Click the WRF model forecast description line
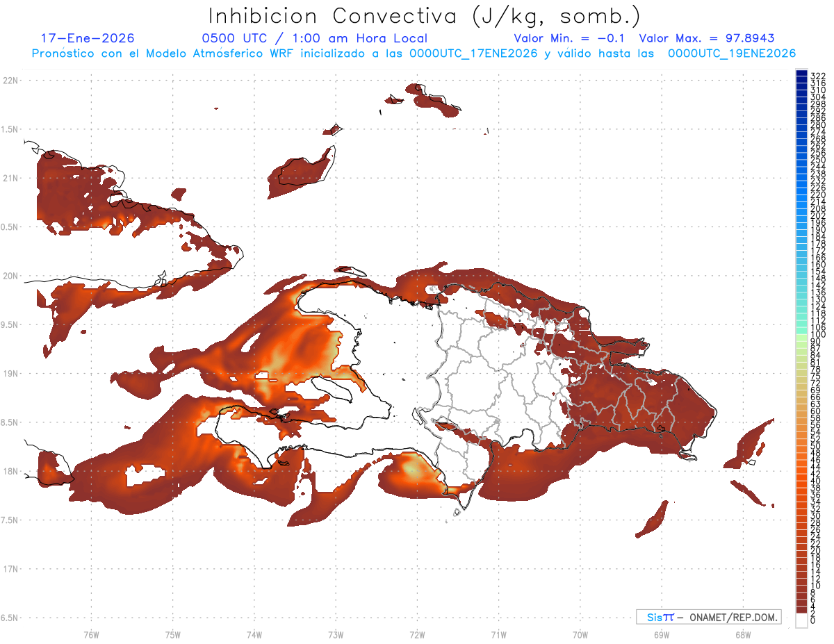Viewport: 834px width, 644px height. click(x=414, y=53)
